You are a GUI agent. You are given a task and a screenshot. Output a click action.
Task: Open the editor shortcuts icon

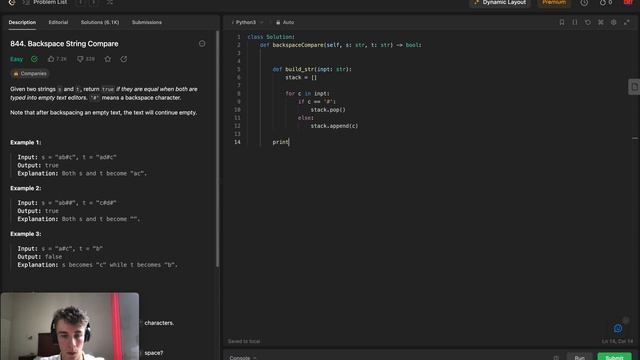(601, 22)
